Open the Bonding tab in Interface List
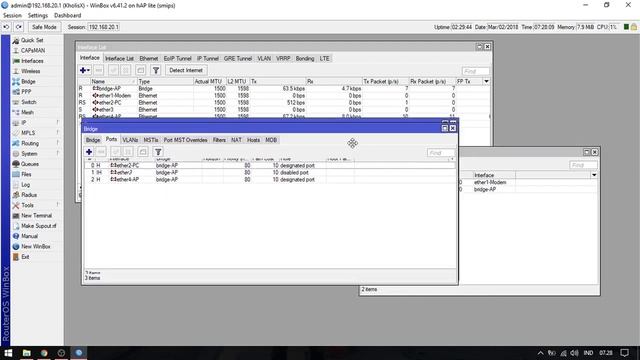640x360 pixels. coord(305,58)
